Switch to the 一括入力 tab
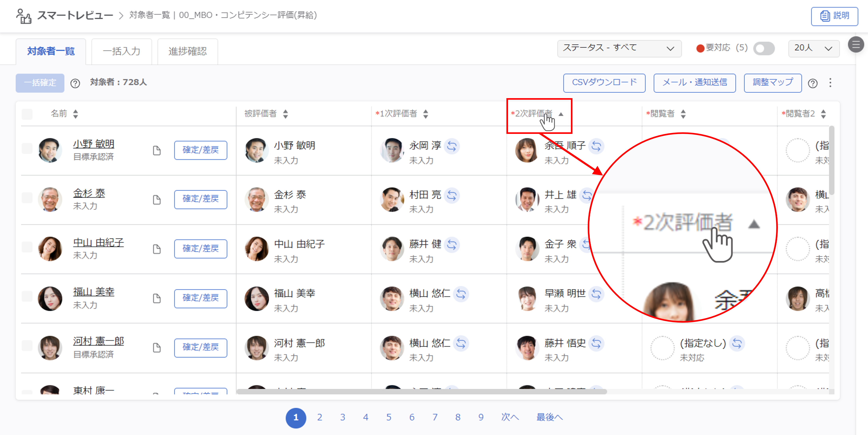The height and width of the screenshot is (435, 868). [122, 52]
